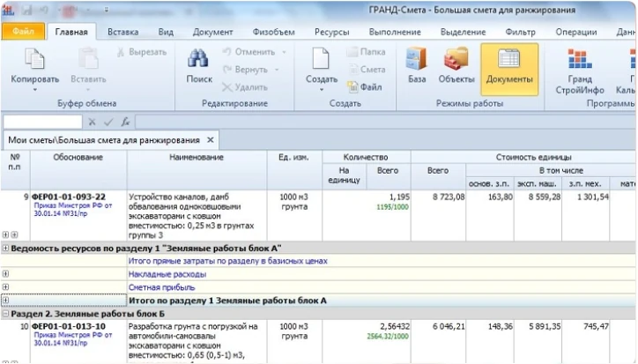Click the Удалить (Delete) X button
Screen dimensions: 638x364
245,87
